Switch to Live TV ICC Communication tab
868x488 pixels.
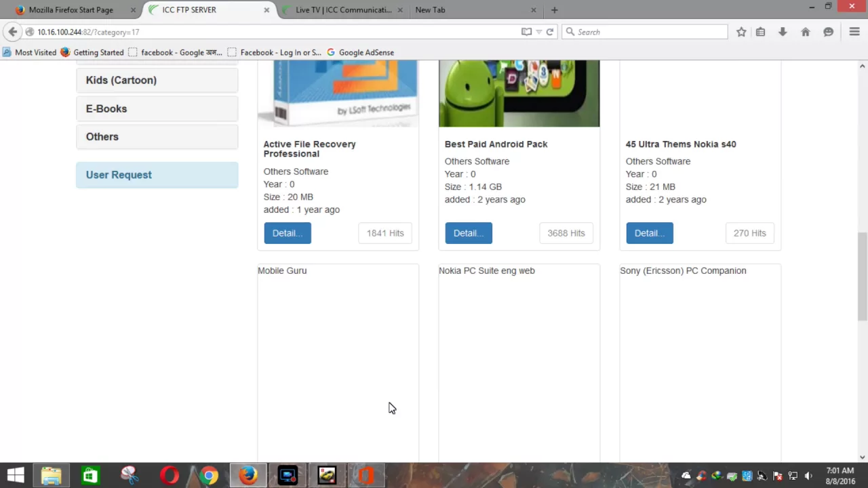click(343, 10)
